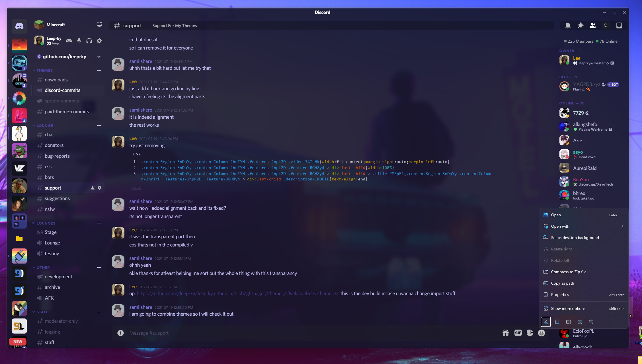Screen dimensions: 642x364
Task: Open pinned messages with pin icon
Action: (580, 26)
